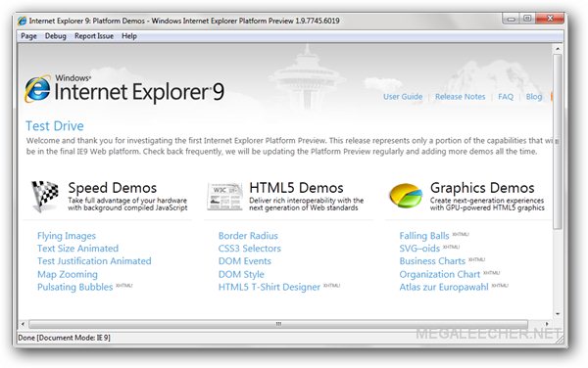Screen dimensions: 588x368
Task: Minimize the Platform Preview window
Action: click(x=512, y=19)
